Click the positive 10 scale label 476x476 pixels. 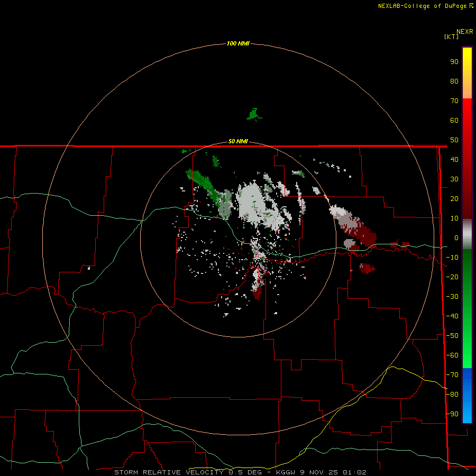454,218
